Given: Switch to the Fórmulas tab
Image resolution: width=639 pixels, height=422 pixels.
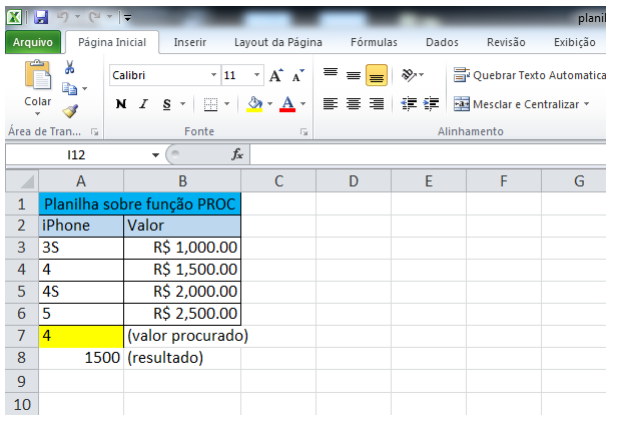Looking at the screenshot, I should pos(373,42).
